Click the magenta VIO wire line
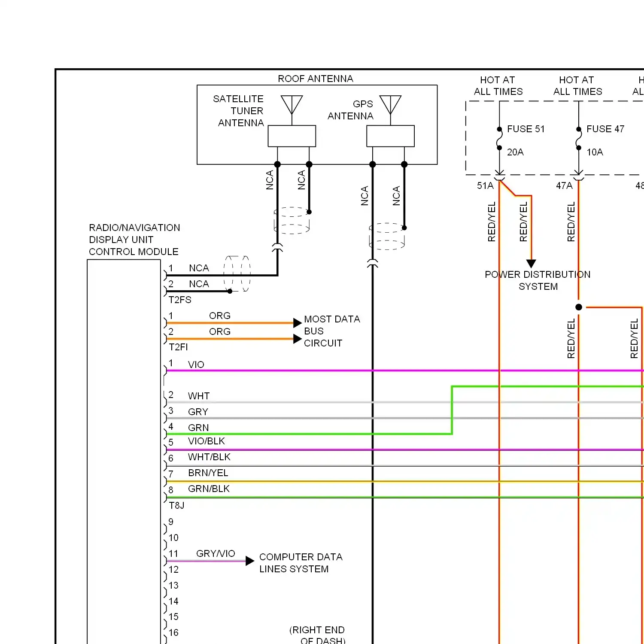This screenshot has height=644, width=644. 405,371
